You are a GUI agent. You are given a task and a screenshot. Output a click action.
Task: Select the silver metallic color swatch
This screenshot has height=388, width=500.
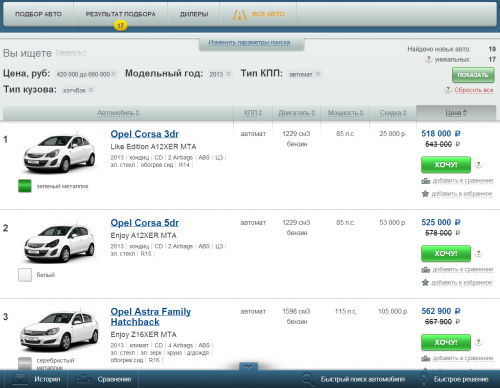coord(25,363)
